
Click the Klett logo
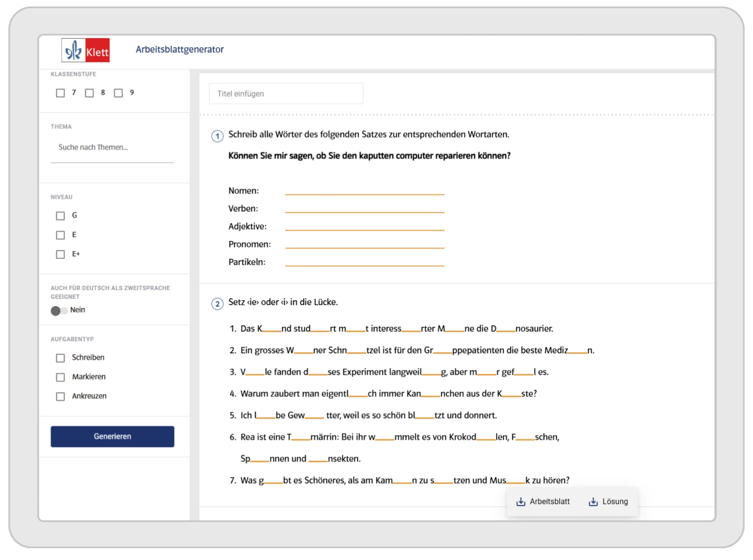85,50
